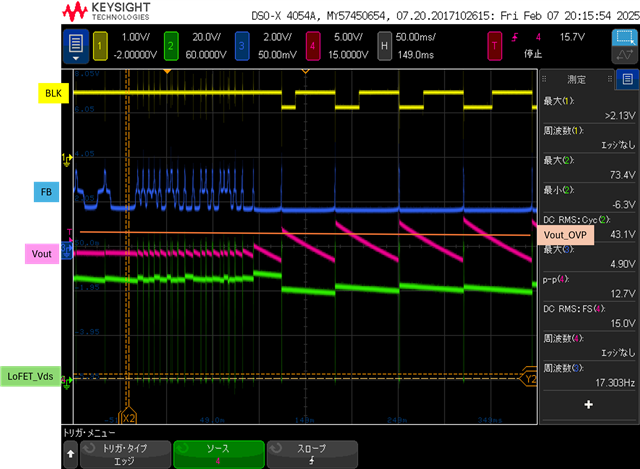Click channel 1 scale 1.00V/ value

[135, 37]
